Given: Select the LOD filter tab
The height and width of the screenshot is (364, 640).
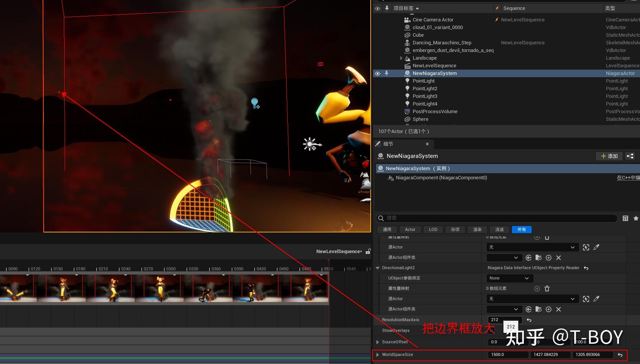Looking at the screenshot, I should (x=433, y=229).
